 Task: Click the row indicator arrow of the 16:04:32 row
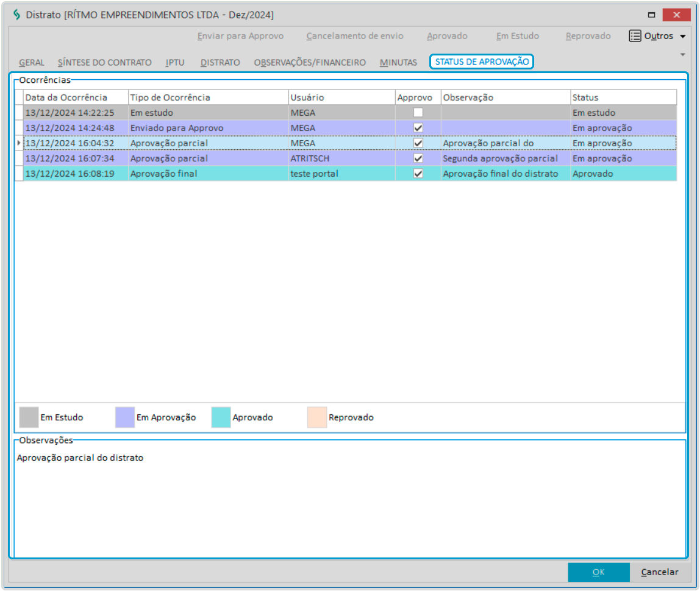click(x=19, y=143)
